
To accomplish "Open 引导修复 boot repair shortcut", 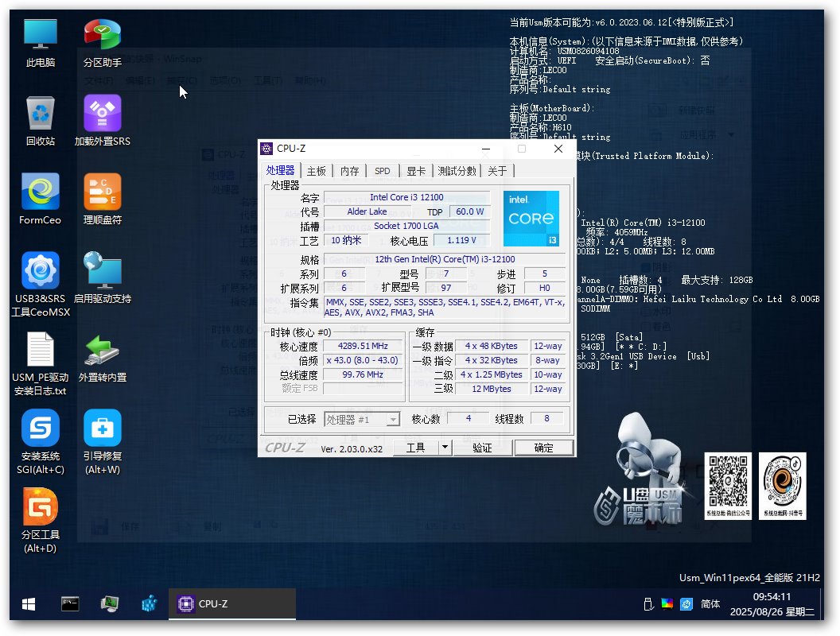I will (x=103, y=429).
